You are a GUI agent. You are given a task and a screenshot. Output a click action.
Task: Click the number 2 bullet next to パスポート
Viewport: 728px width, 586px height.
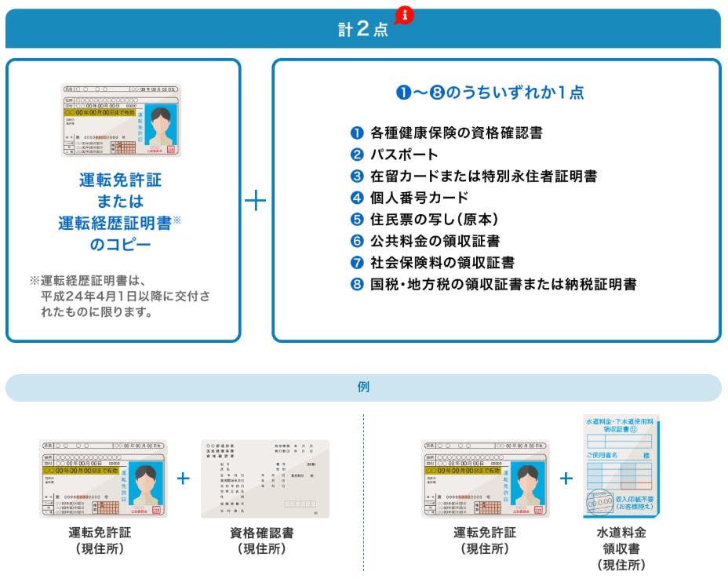coord(358,155)
